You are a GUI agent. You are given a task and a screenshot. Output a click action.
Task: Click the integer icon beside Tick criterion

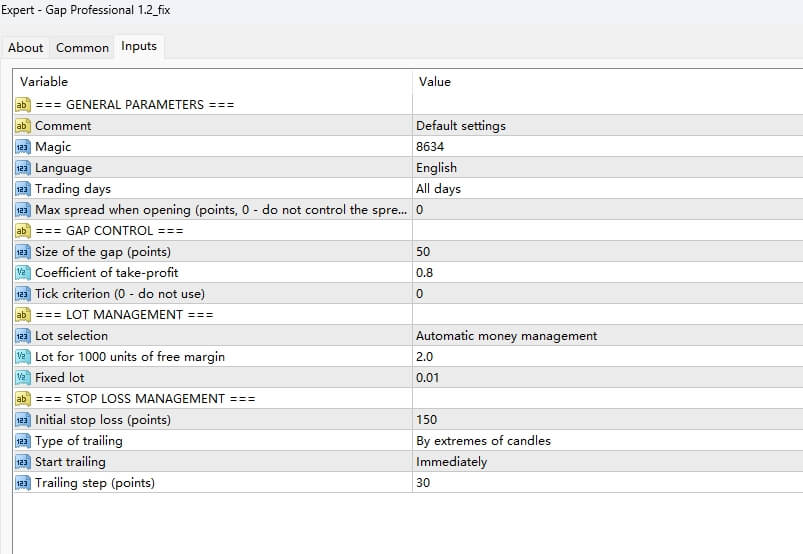(x=23, y=294)
